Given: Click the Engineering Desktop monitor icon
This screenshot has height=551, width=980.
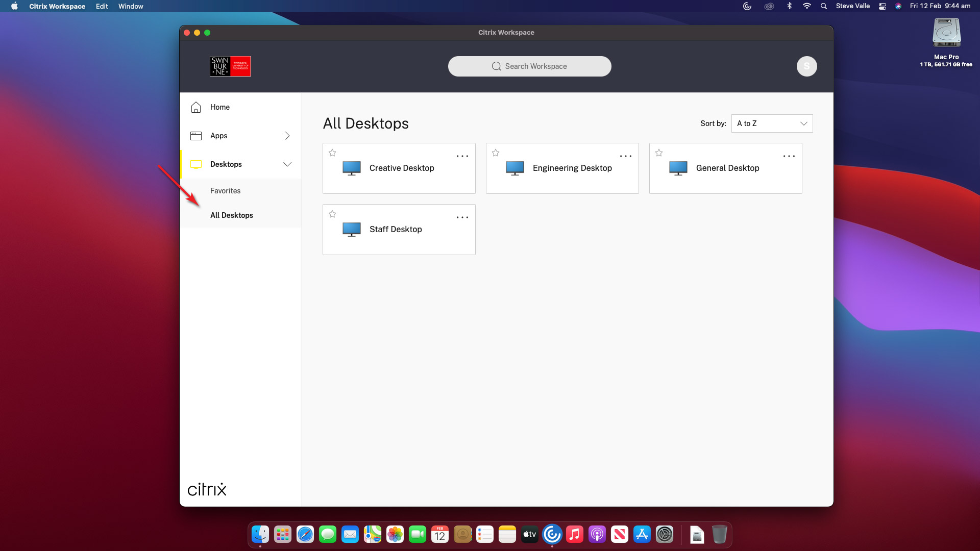Looking at the screenshot, I should pyautogui.click(x=515, y=168).
